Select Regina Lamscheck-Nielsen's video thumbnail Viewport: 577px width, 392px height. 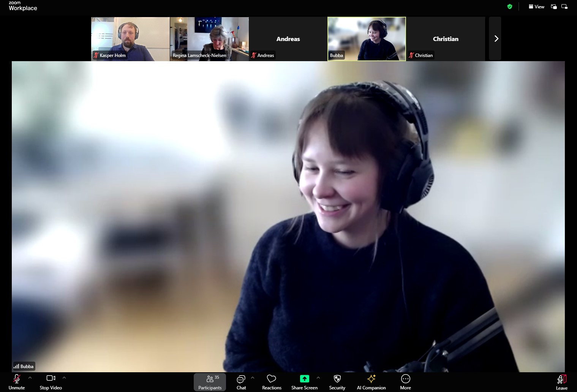(209, 39)
